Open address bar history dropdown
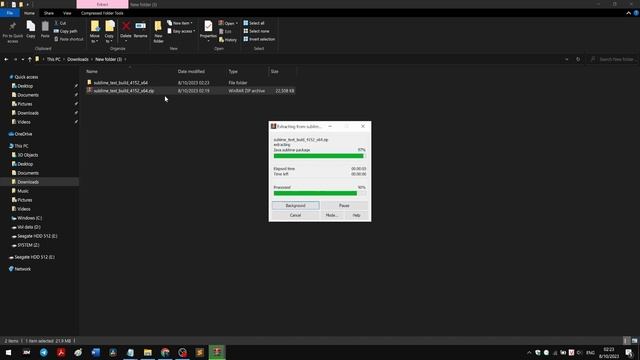 click(567, 60)
